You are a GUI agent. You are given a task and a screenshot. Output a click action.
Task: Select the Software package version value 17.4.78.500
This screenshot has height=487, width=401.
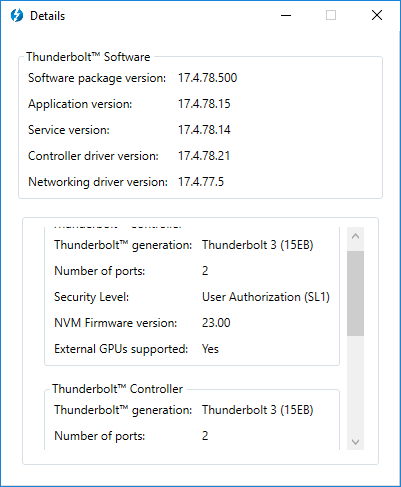click(x=207, y=78)
